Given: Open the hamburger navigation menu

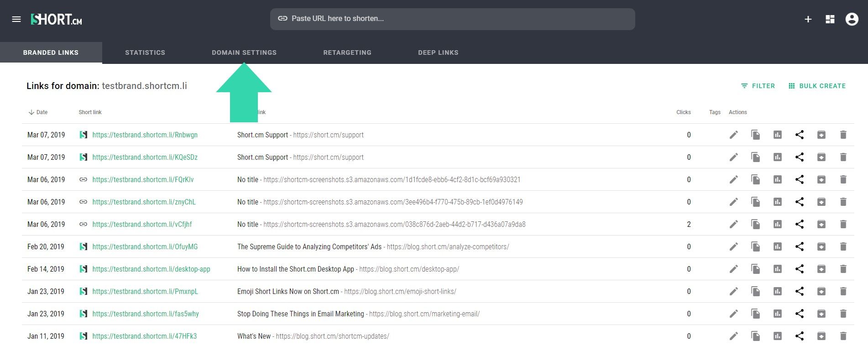Looking at the screenshot, I should (16, 19).
